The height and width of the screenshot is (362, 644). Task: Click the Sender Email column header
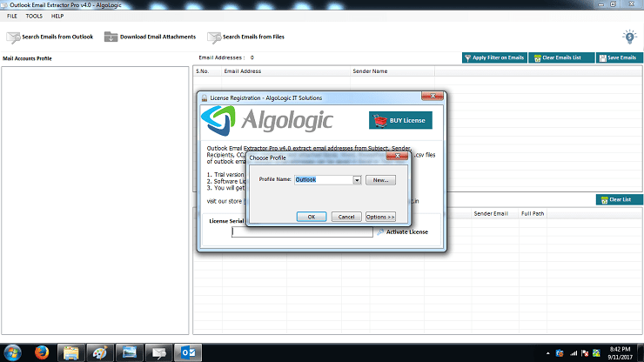tap(494, 214)
